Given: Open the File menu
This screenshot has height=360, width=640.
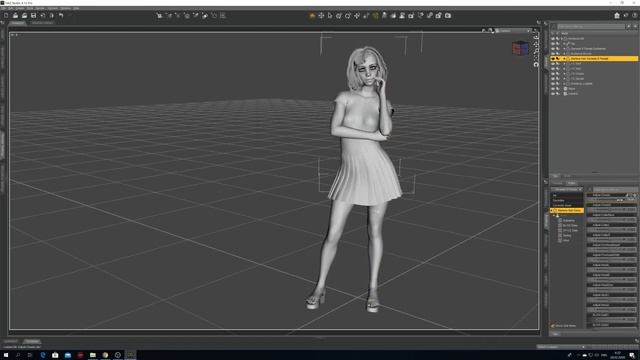Looking at the screenshot, I should tap(4, 8).
